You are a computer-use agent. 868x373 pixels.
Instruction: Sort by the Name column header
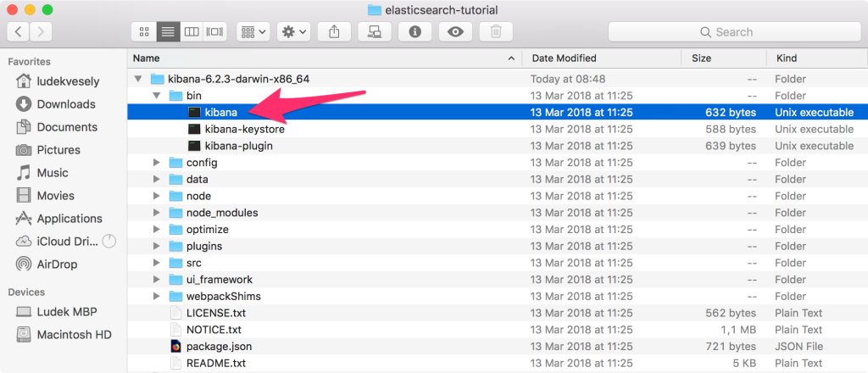325,58
